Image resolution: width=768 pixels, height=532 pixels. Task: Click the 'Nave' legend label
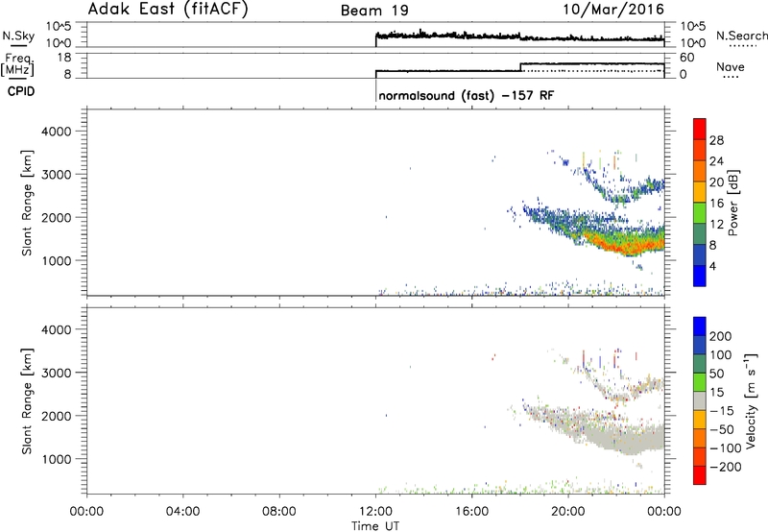click(731, 67)
